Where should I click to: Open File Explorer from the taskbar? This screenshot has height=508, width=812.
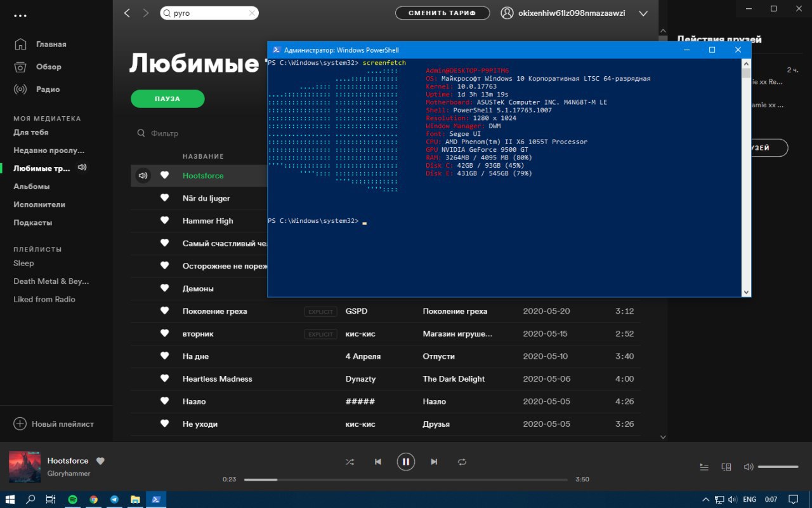(135, 499)
